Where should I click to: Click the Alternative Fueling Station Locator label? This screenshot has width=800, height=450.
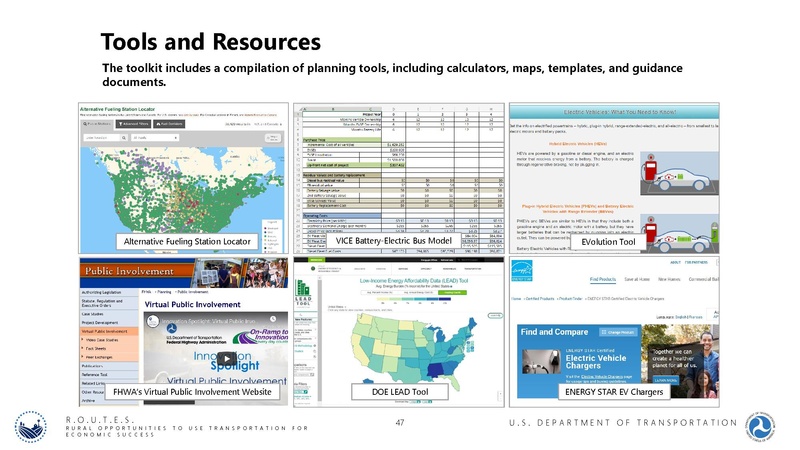pyautogui.click(x=187, y=241)
